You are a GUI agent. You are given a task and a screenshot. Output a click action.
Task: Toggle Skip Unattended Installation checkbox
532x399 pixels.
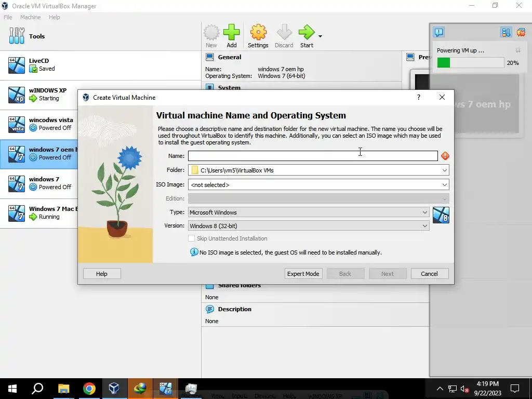point(191,238)
